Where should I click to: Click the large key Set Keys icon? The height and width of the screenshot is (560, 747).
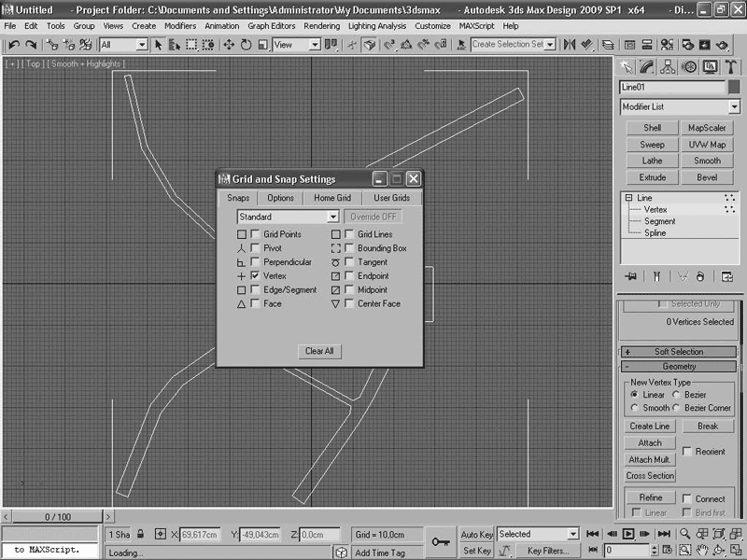click(440, 542)
